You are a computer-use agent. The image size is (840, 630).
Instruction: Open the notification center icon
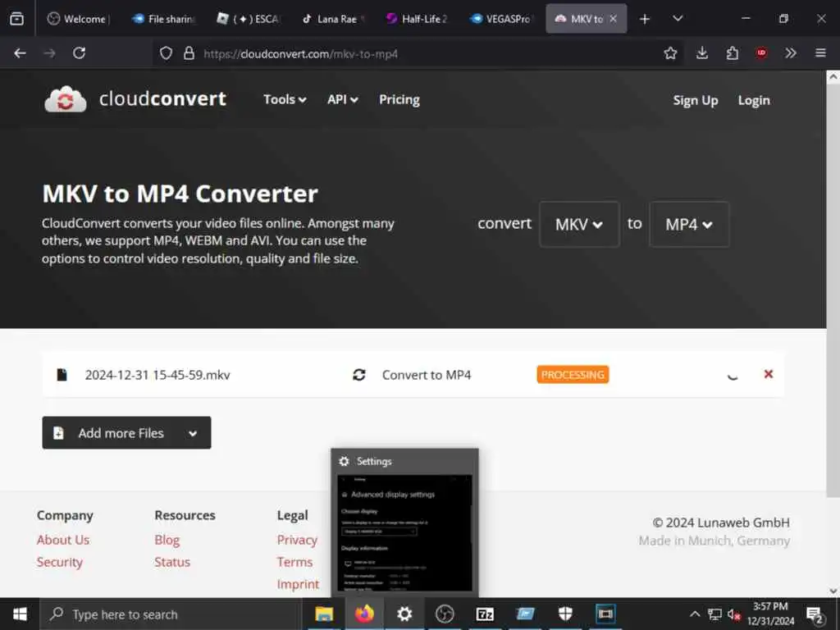pos(815,614)
